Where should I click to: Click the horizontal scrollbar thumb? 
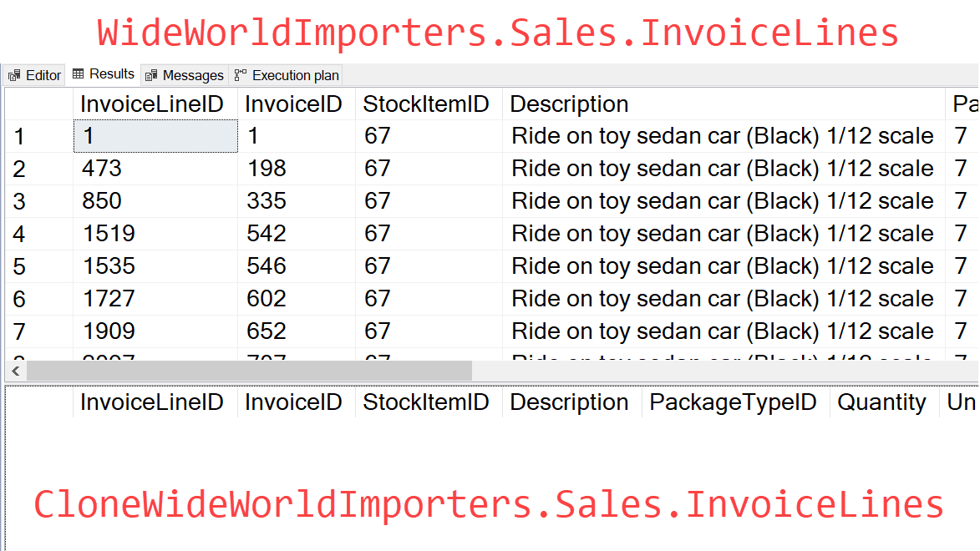click(249, 371)
